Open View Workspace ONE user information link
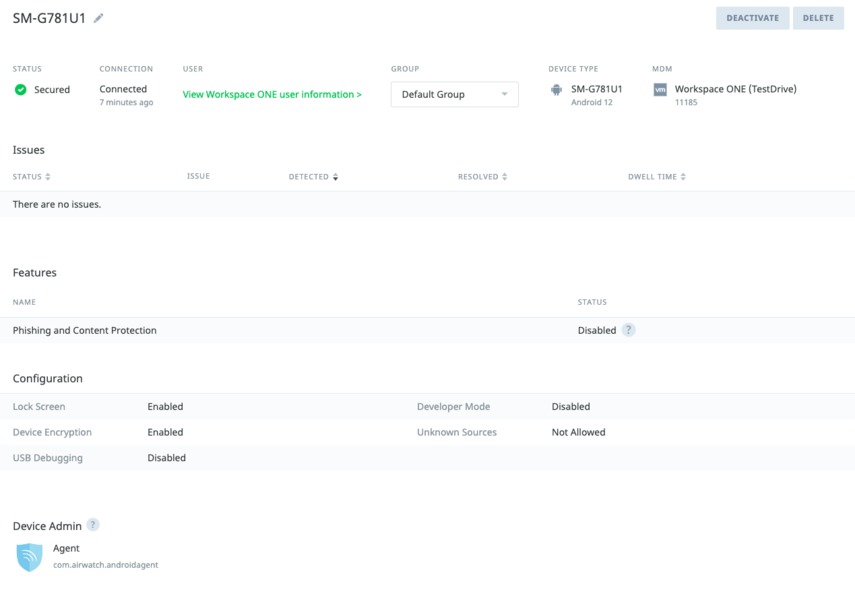855x590 pixels. [x=272, y=95]
